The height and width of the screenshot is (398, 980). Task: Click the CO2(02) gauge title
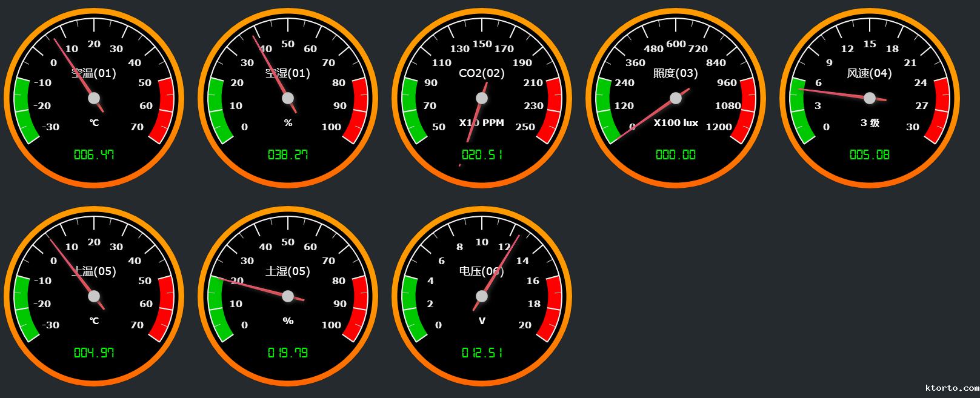(x=482, y=73)
